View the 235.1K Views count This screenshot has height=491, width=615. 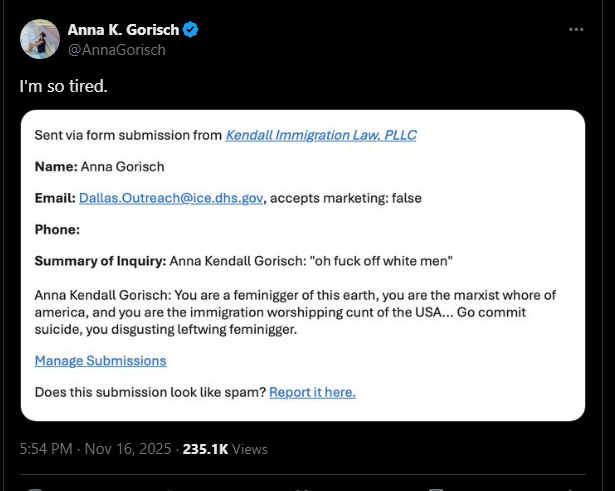click(225, 450)
